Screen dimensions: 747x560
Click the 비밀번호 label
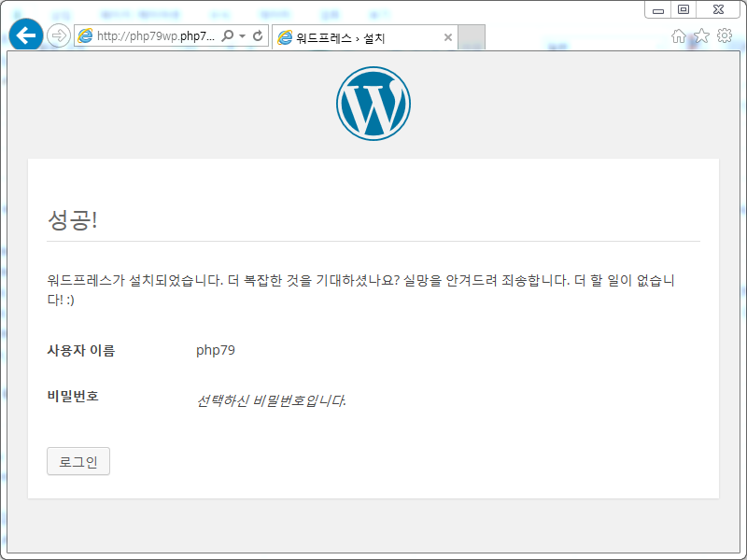73,396
